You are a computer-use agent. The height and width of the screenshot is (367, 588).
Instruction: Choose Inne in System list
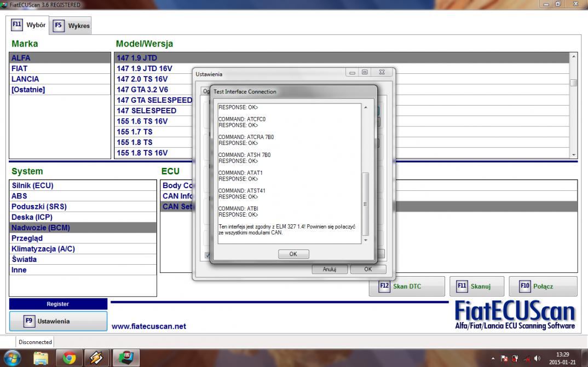83,270
